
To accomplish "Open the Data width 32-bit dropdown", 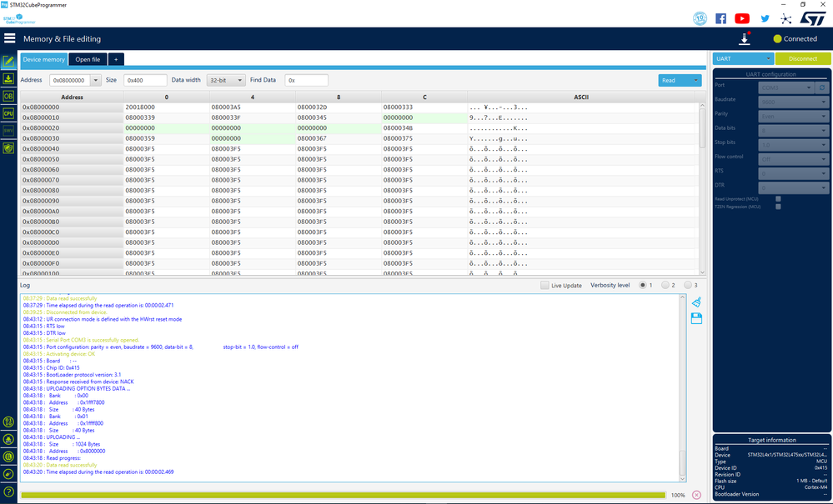I will click(226, 80).
